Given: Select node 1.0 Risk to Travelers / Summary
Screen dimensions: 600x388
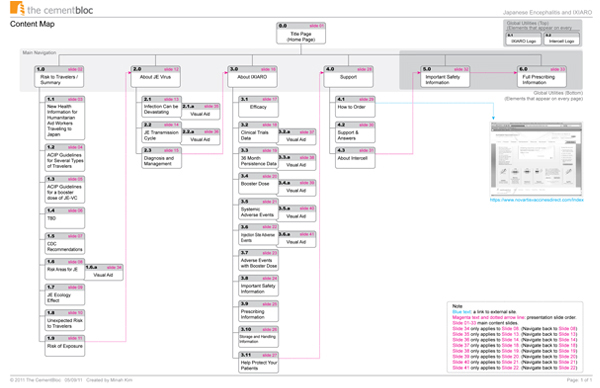Looking at the screenshot, I should coord(59,77).
